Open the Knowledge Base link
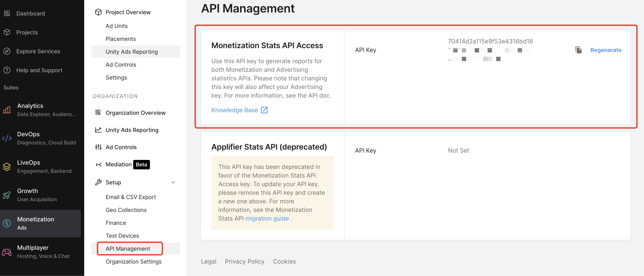The width and height of the screenshot is (644, 276). tap(235, 110)
